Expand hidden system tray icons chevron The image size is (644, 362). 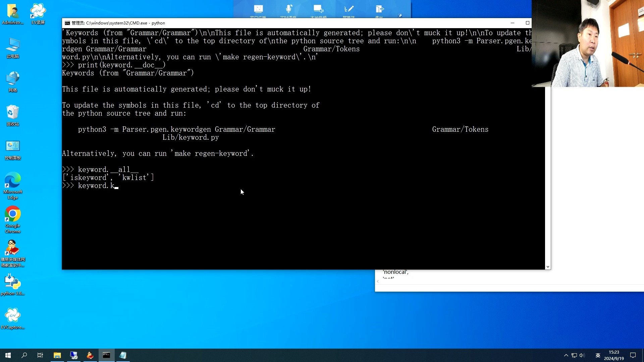(566, 355)
